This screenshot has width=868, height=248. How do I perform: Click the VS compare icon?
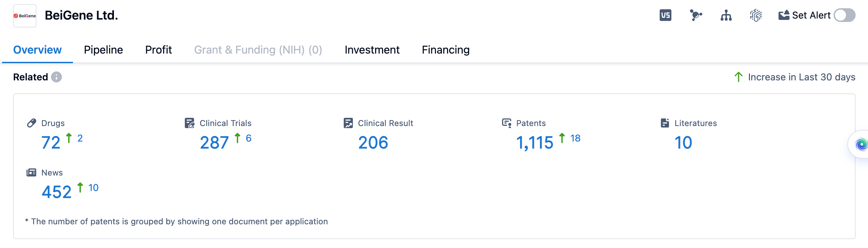pyautogui.click(x=665, y=15)
